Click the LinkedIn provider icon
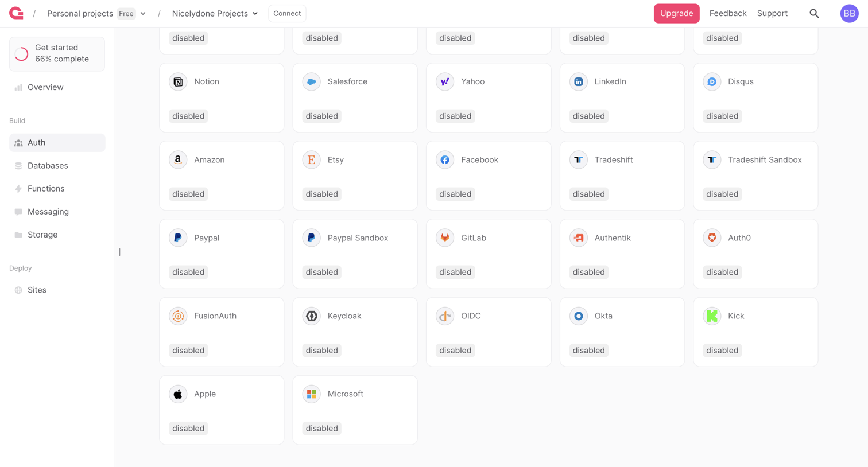The image size is (868, 467). click(579, 81)
